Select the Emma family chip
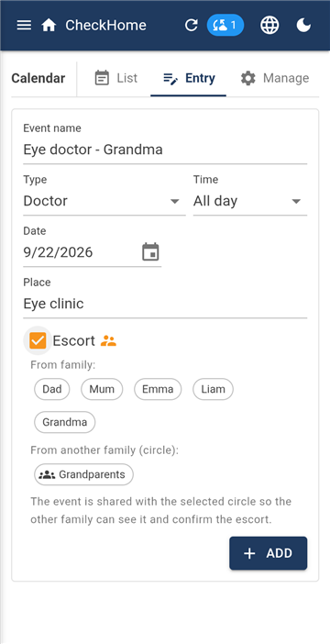 pos(158,389)
